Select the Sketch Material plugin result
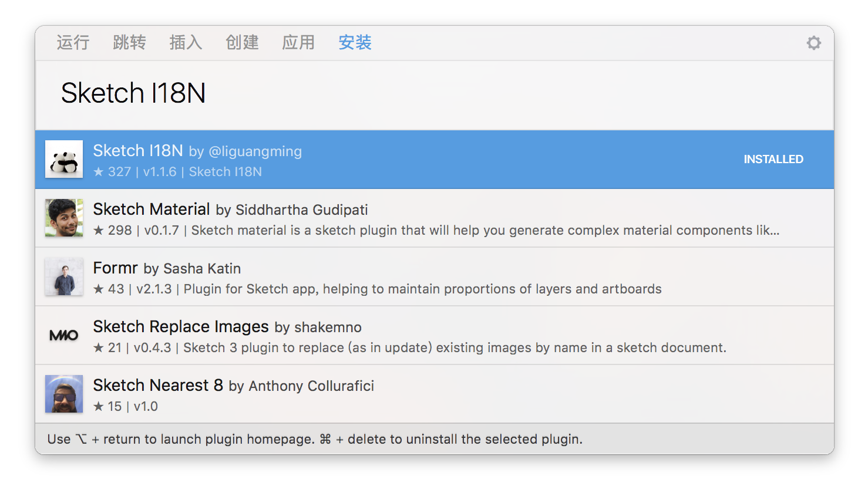This screenshot has width=868, height=493. 435,218
